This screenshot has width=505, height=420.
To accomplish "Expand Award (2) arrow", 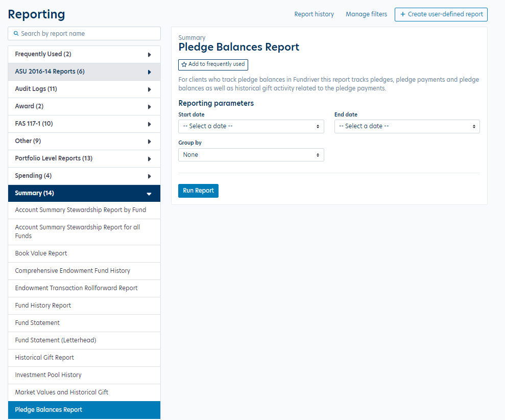I will tap(150, 107).
